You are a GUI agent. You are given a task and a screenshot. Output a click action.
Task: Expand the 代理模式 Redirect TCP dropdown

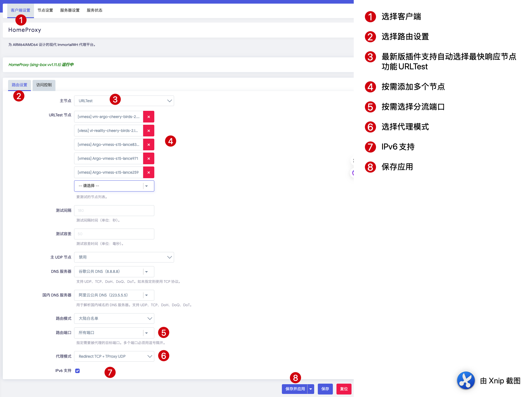point(114,356)
